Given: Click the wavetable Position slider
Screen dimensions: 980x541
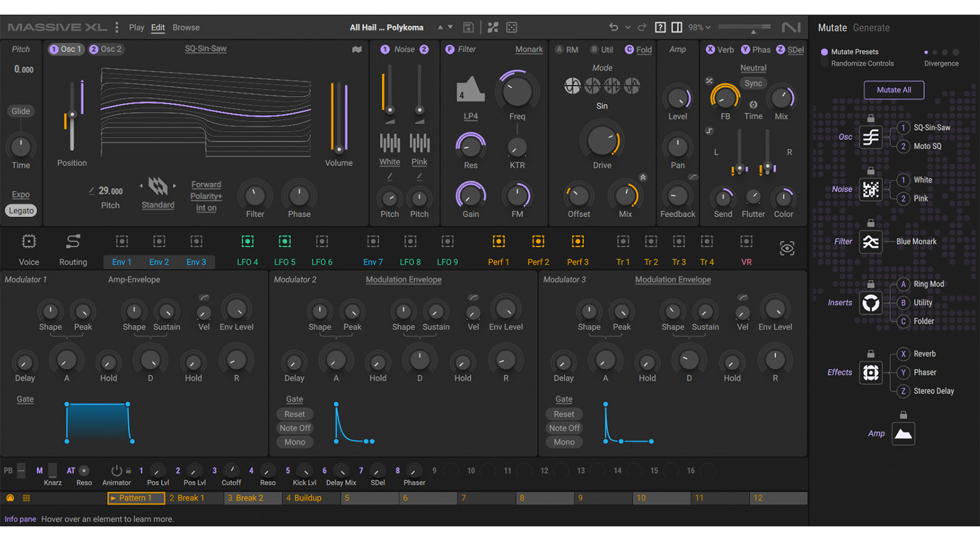Looking at the screenshot, I should 73,116.
